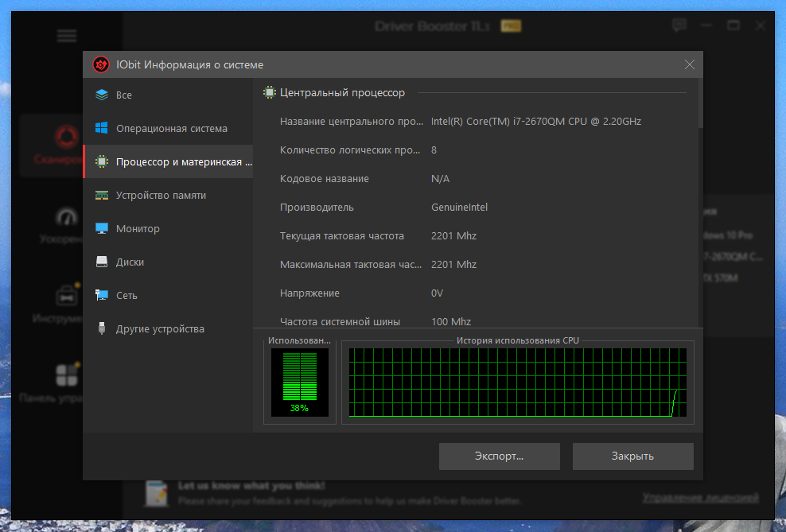This screenshot has height=532, width=786.
Task: Click the Driver Booster scan icon in sidebar
Action: [66, 138]
